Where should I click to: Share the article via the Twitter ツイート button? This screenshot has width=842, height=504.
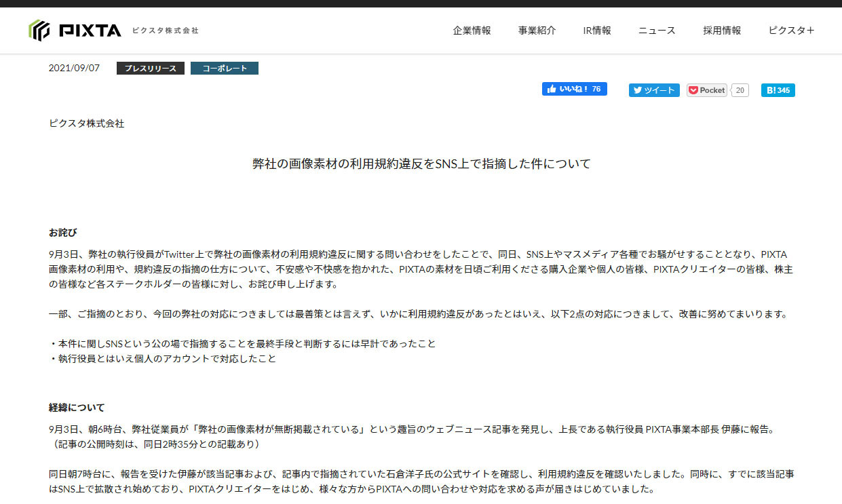click(653, 90)
